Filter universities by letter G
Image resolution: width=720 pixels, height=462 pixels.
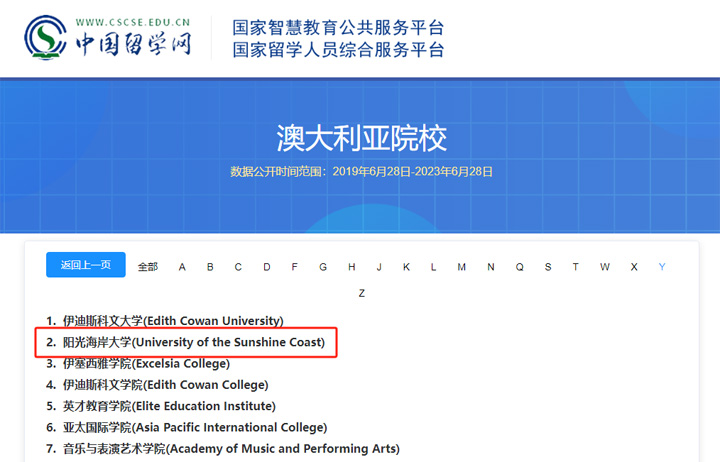coord(323,267)
